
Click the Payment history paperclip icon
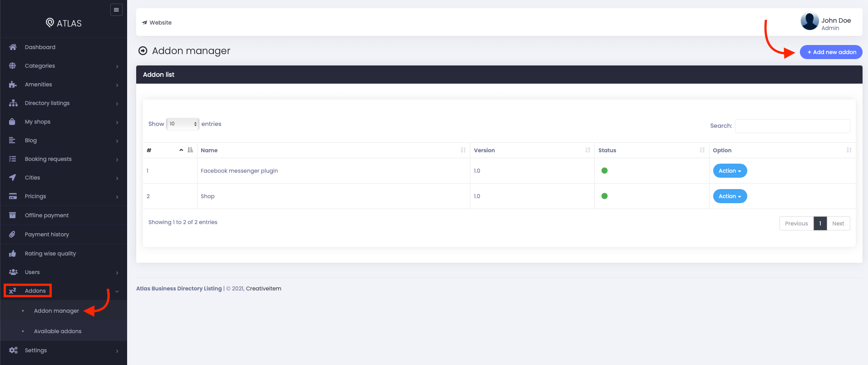[x=12, y=235]
